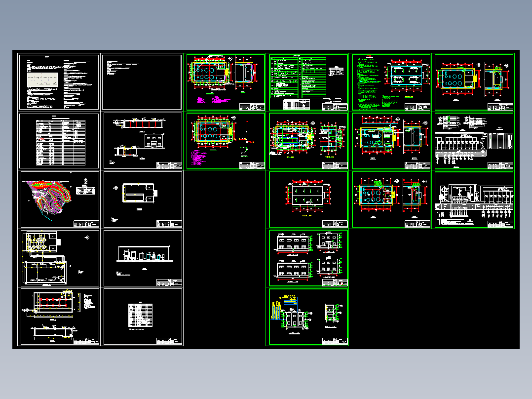Open the nearly empty sheet with few text lines

tap(142, 82)
